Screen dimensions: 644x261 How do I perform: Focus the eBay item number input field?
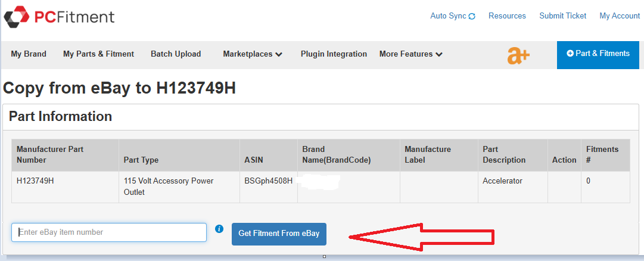109,232
